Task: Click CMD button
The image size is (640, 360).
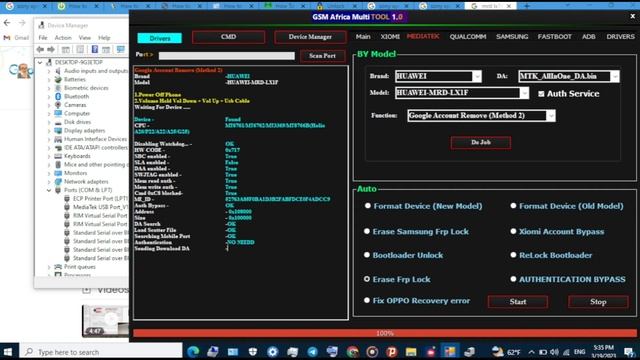Action: point(228,37)
